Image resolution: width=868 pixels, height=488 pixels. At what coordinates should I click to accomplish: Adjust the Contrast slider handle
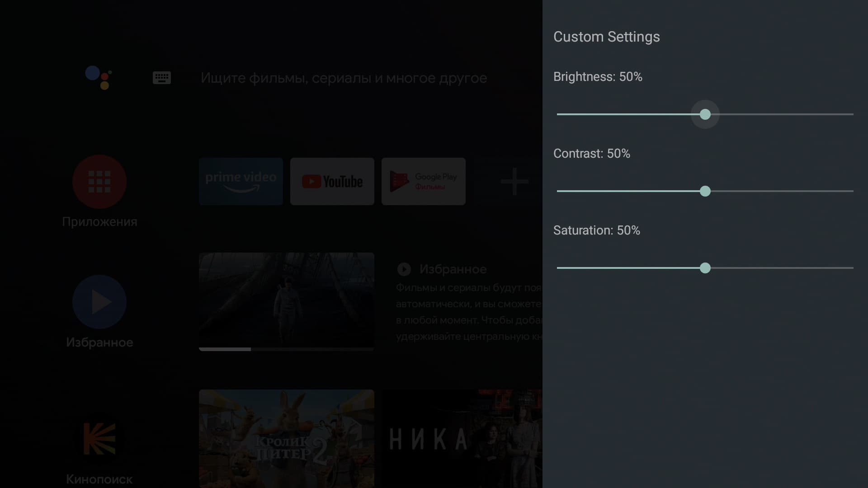point(705,191)
